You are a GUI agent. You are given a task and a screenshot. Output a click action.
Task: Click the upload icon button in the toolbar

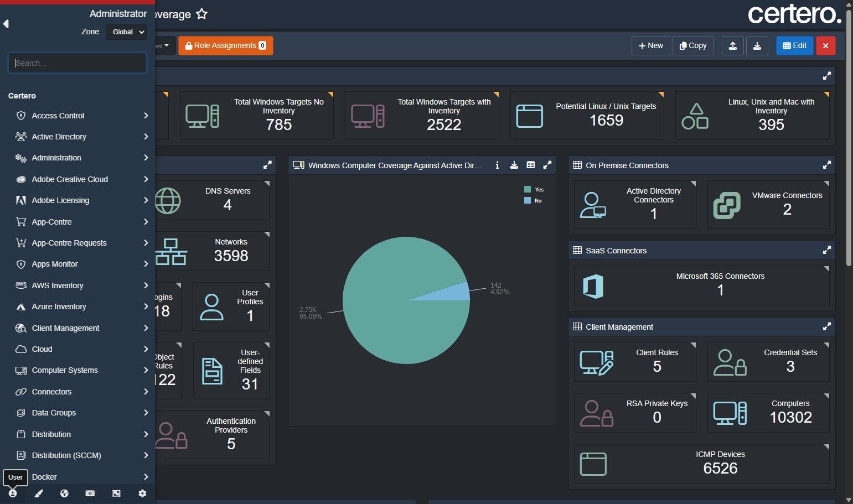click(732, 46)
